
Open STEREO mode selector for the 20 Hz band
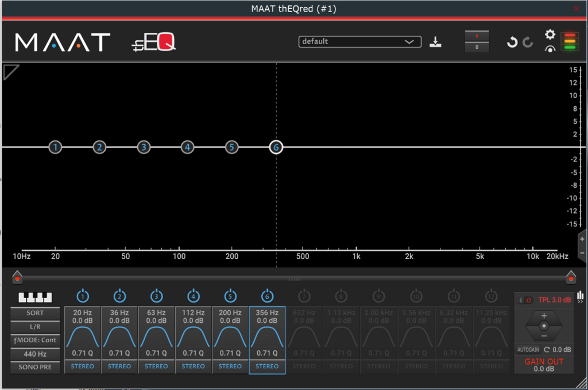(x=83, y=366)
